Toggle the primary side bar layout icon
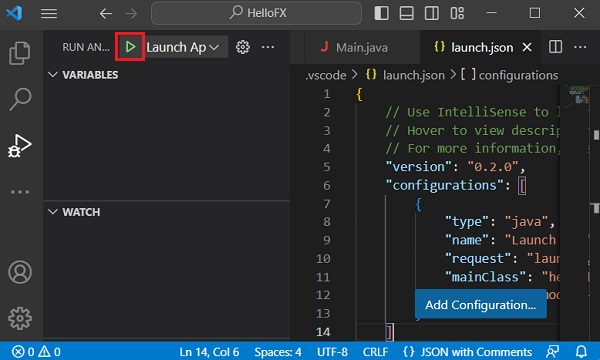Screen dimensions: 600x360 tap(381, 13)
